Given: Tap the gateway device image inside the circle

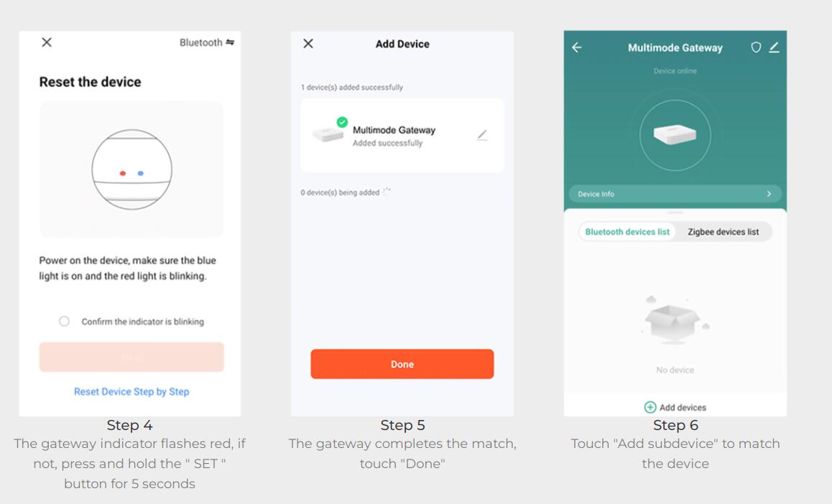Looking at the screenshot, I should [x=675, y=134].
